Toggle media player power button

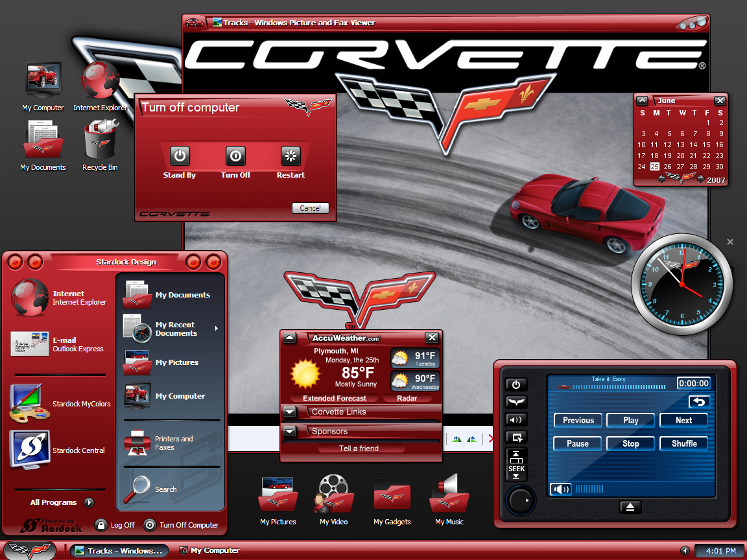[x=516, y=384]
